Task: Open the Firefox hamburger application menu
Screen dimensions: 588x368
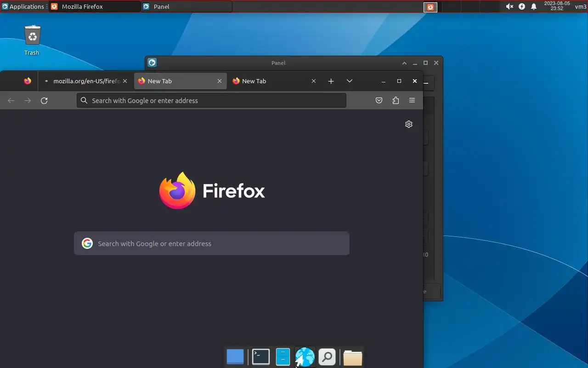Action: [x=412, y=100]
